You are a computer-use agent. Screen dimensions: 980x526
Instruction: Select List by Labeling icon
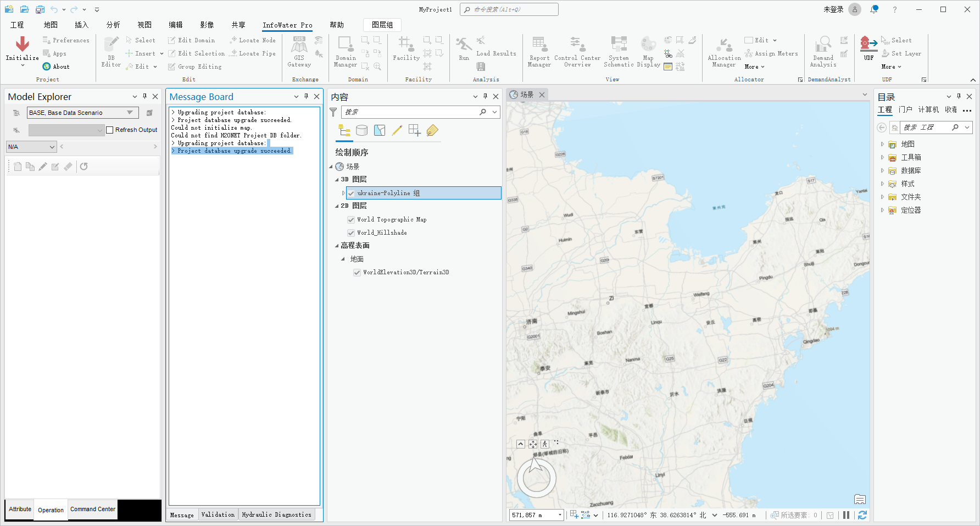tap(432, 130)
